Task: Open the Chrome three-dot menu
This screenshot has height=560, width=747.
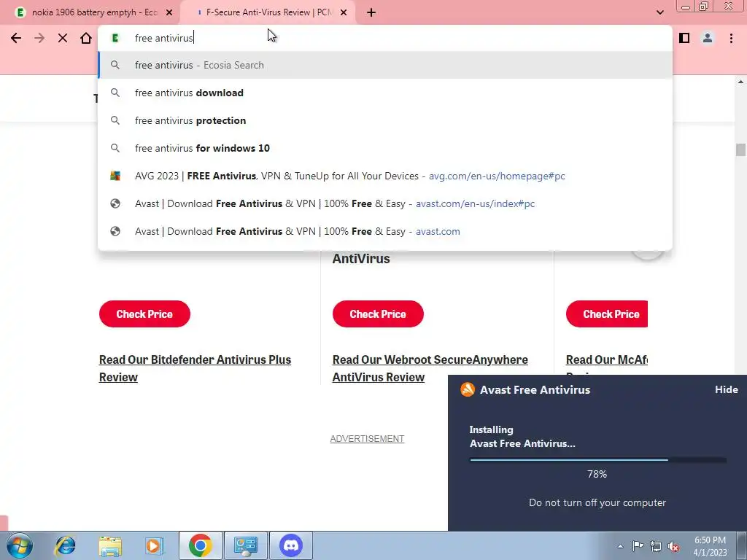Action: (x=731, y=38)
